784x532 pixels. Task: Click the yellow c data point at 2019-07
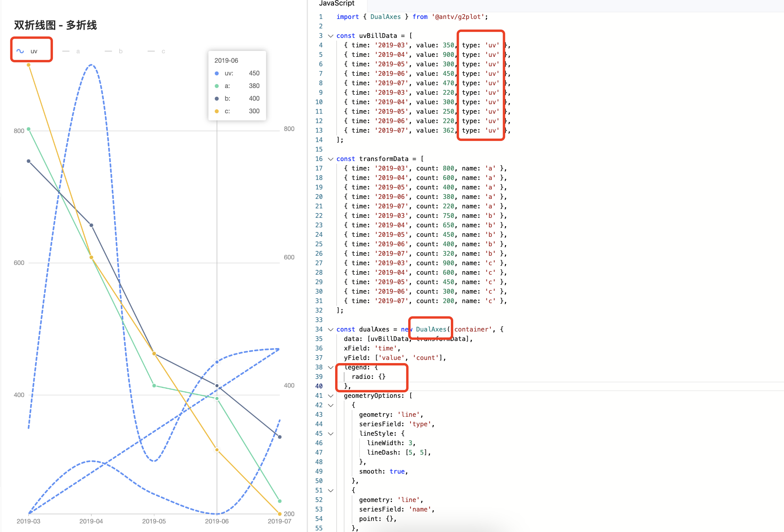click(x=279, y=514)
